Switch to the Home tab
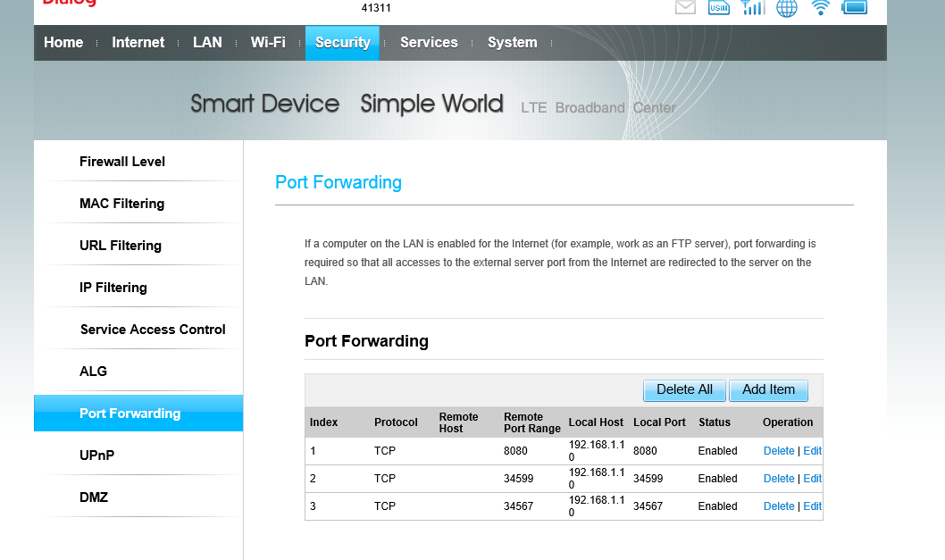 [63, 42]
